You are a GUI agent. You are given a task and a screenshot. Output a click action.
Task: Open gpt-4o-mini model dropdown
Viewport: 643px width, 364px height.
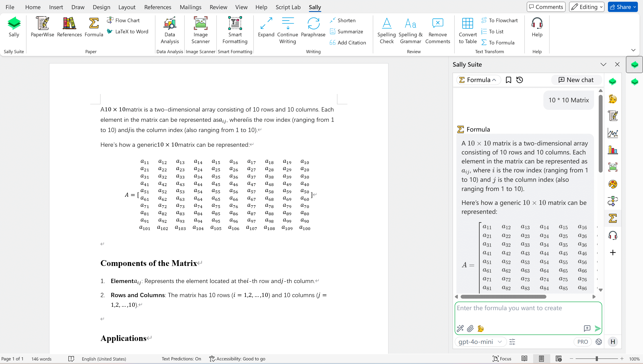(481, 342)
